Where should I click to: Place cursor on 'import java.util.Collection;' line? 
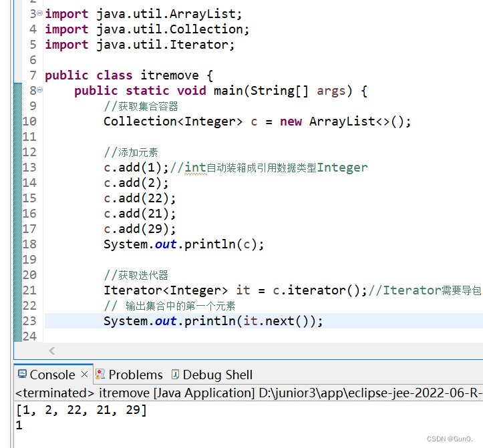(147, 29)
